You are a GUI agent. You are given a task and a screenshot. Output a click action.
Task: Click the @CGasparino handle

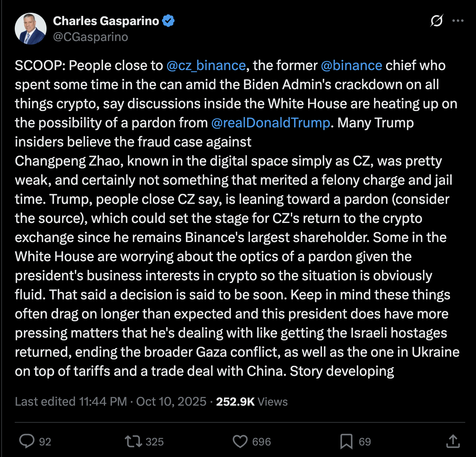91,37
